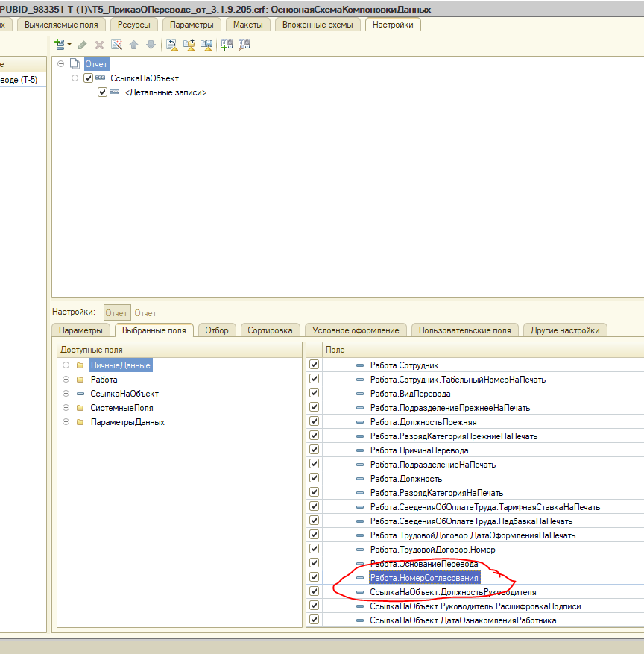The width and height of the screenshot is (644, 654).
Task: Click the move down arrow icon
Action: point(151,45)
